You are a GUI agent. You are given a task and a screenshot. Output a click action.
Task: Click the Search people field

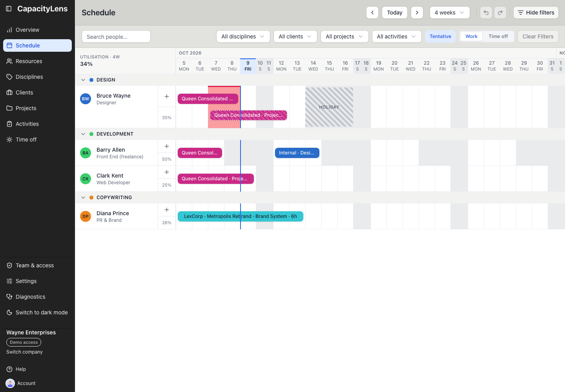(x=116, y=36)
